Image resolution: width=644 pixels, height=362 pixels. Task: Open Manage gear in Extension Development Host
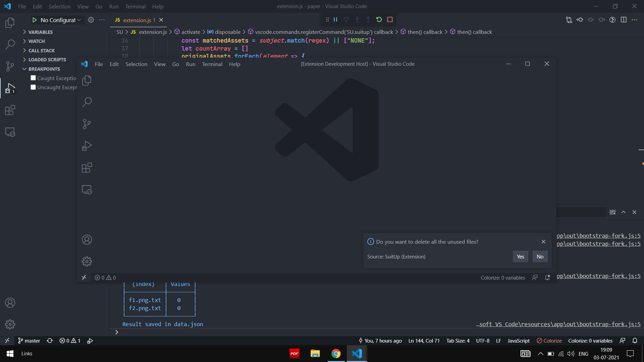(x=87, y=261)
